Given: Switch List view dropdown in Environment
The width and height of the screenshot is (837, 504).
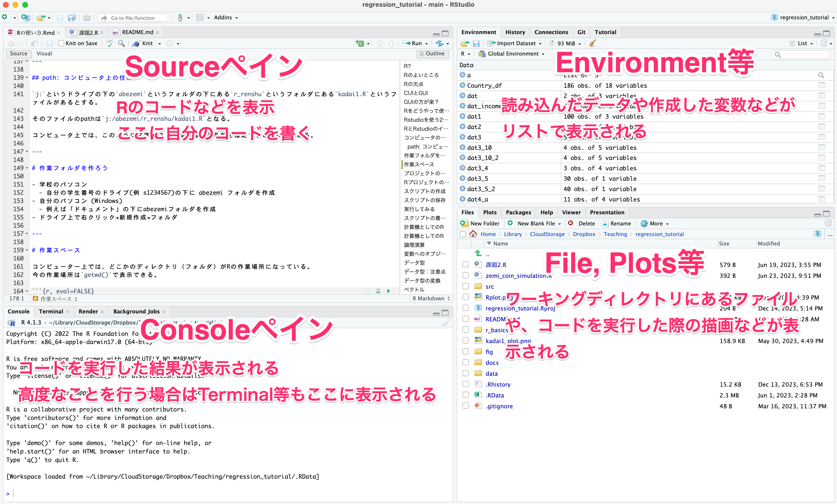Looking at the screenshot, I should click(801, 43).
